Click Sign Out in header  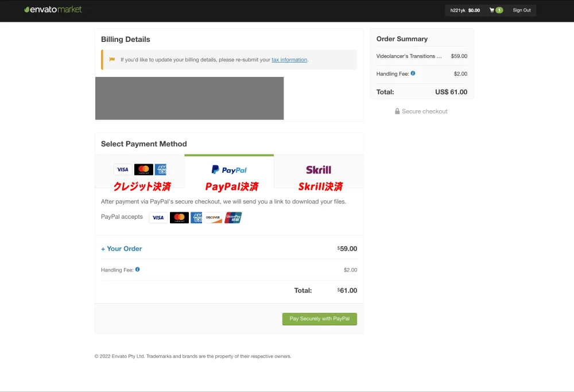pyautogui.click(x=522, y=10)
